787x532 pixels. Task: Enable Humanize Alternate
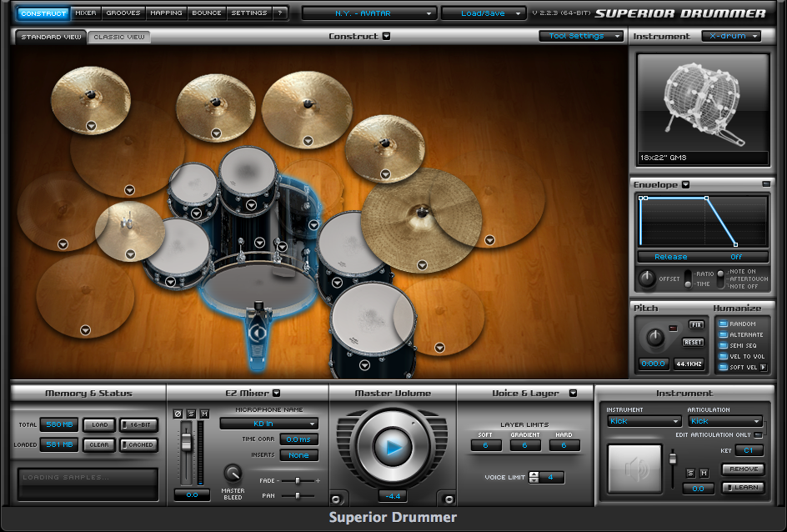point(724,334)
